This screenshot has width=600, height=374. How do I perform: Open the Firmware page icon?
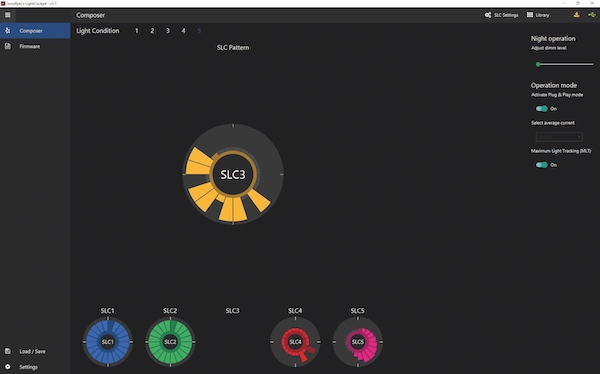[8, 46]
